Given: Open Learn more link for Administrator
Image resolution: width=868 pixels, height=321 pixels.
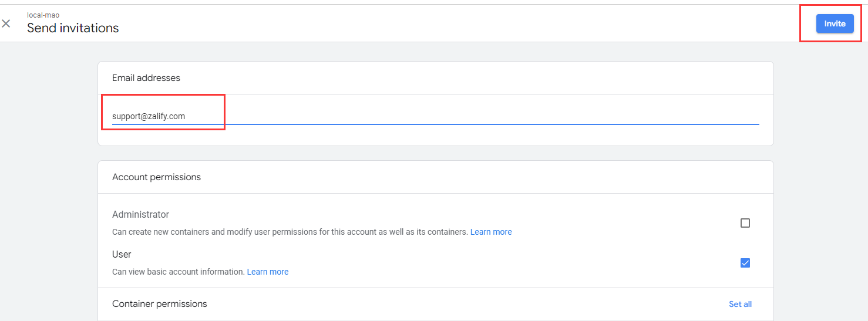Looking at the screenshot, I should point(491,232).
